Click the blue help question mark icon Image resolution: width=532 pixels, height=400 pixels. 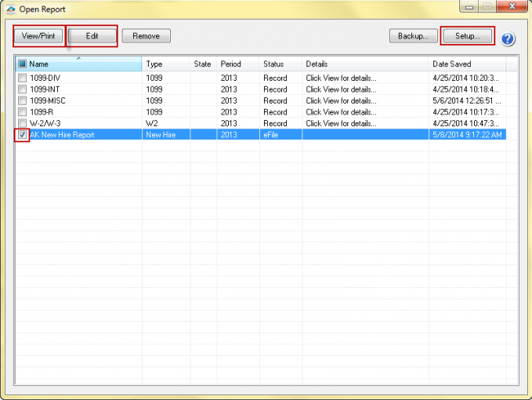508,39
